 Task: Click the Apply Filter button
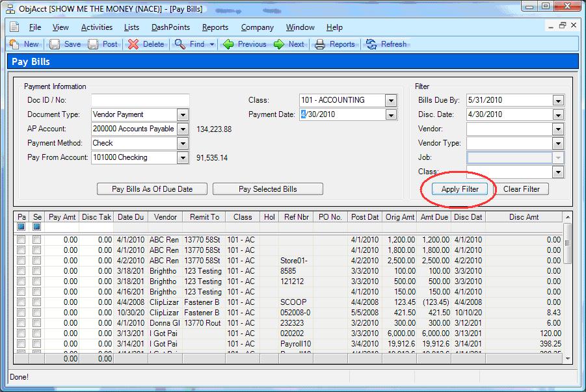tap(460, 189)
